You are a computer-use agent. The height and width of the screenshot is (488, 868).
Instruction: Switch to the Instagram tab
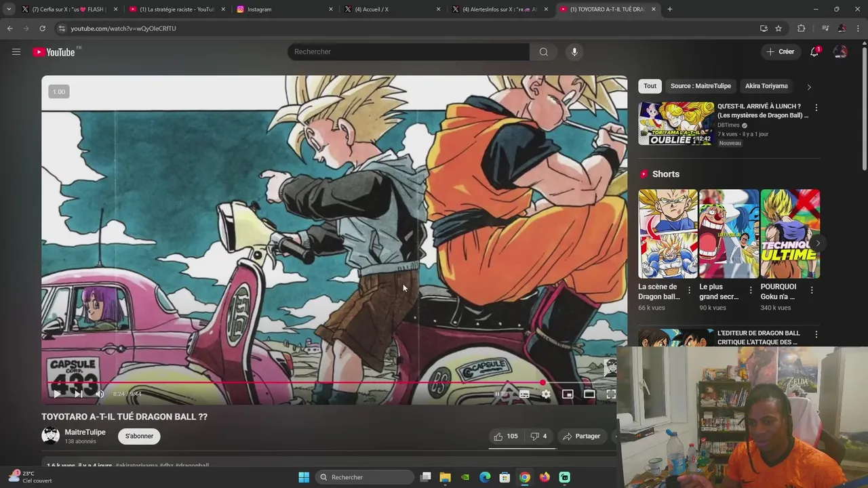tap(285, 9)
